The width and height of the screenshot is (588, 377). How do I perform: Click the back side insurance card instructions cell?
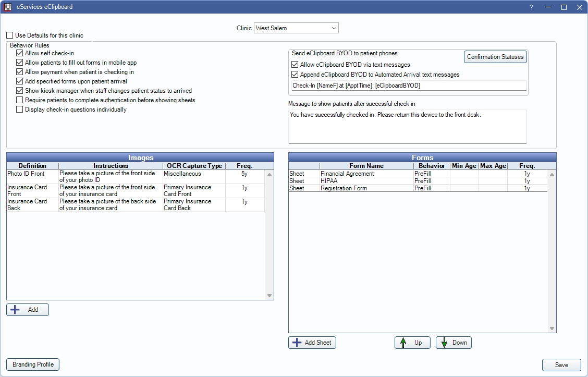(111, 204)
